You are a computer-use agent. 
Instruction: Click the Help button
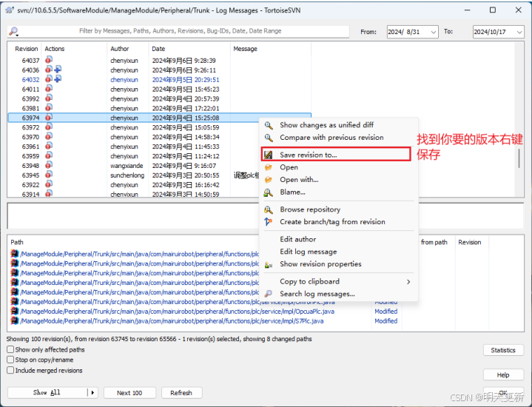coord(503,374)
